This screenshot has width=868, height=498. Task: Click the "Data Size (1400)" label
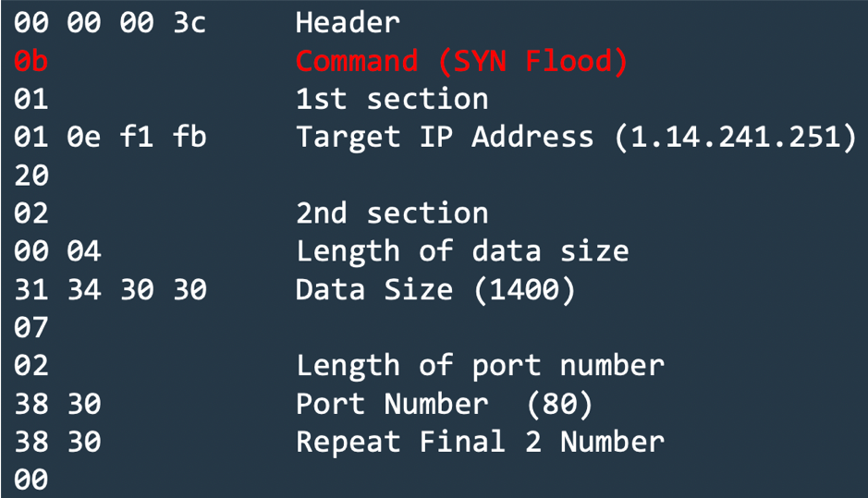coord(434,289)
